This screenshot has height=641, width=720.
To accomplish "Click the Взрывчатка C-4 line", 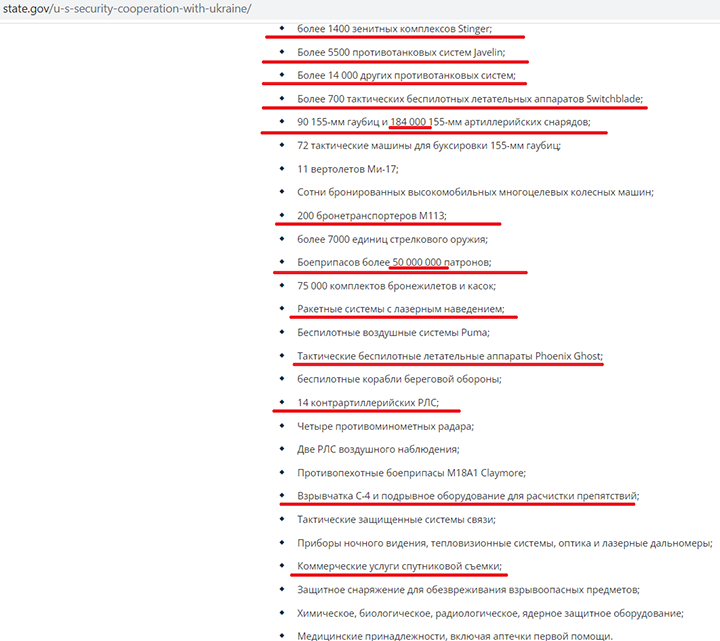I will 468,496.
